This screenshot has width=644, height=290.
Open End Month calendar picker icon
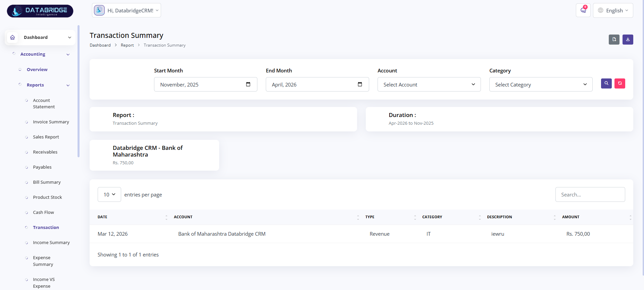(360, 84)
